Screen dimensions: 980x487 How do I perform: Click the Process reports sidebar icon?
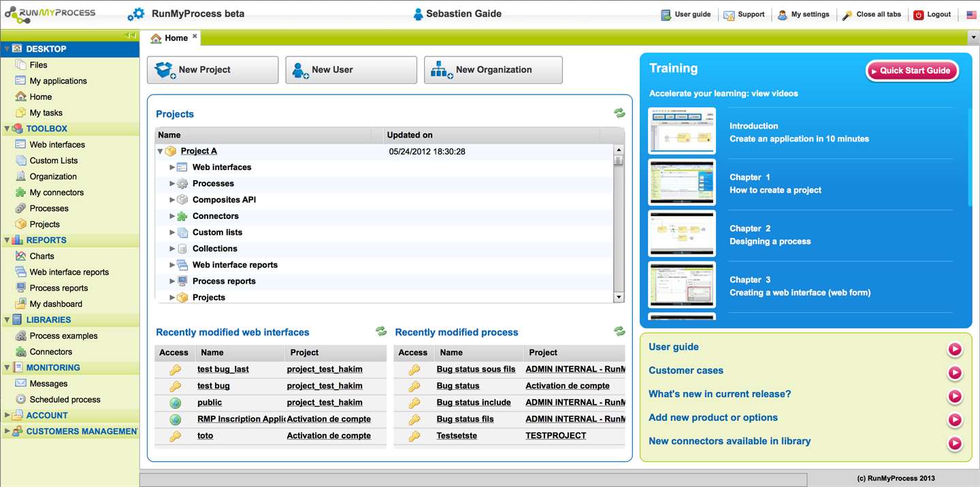point(20,288)
